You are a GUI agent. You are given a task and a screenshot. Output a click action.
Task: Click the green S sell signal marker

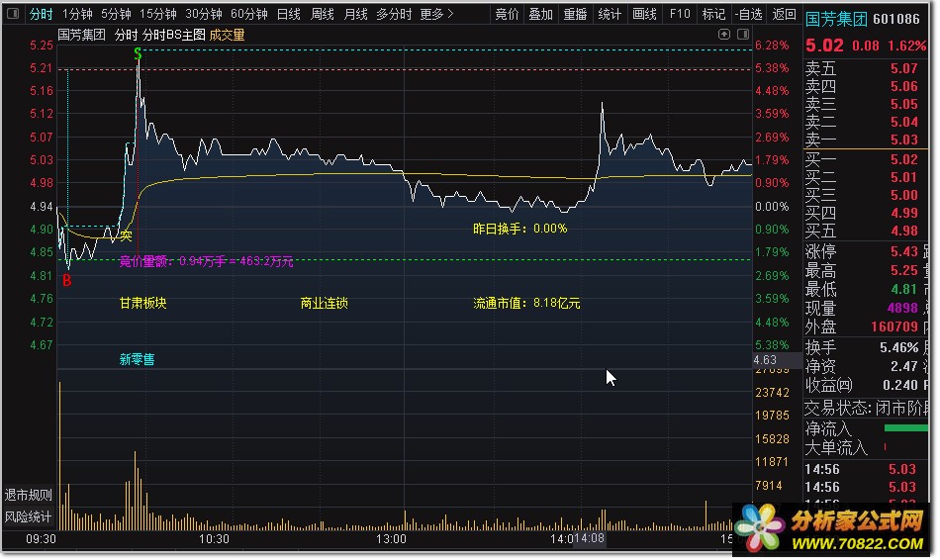[138, 54]
